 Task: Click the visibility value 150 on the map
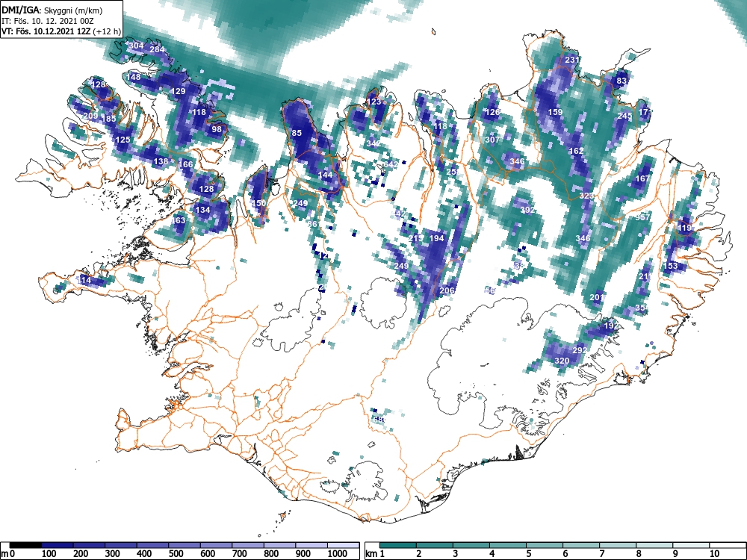tap(258, 203)
